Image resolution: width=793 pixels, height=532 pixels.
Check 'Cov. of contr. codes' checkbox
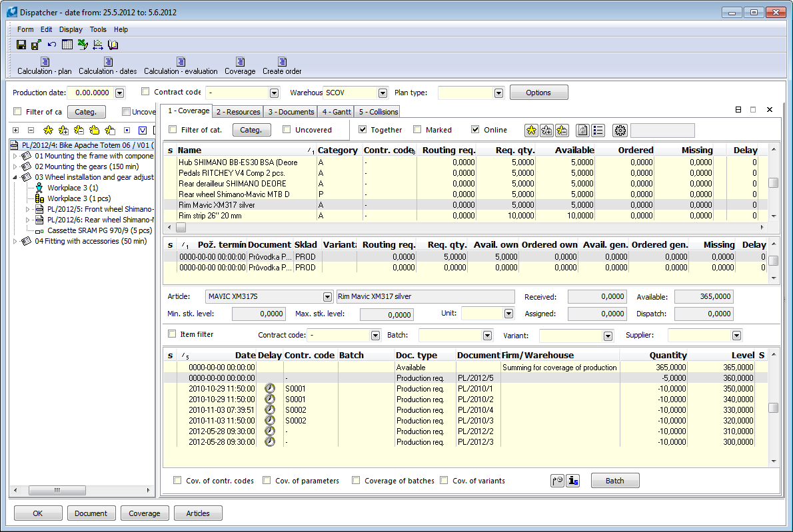(177, 481)
